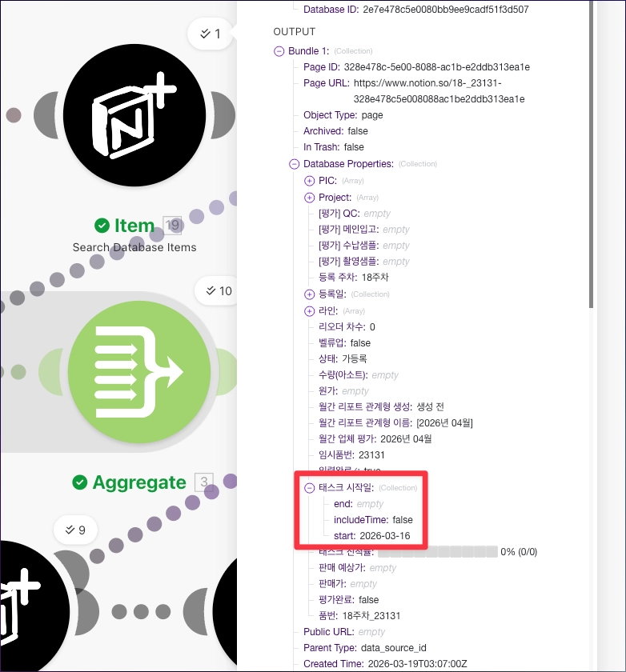This screenshot has width=626, height=672.
Task: Click Object Type: page row
Action: pos(343,115)
